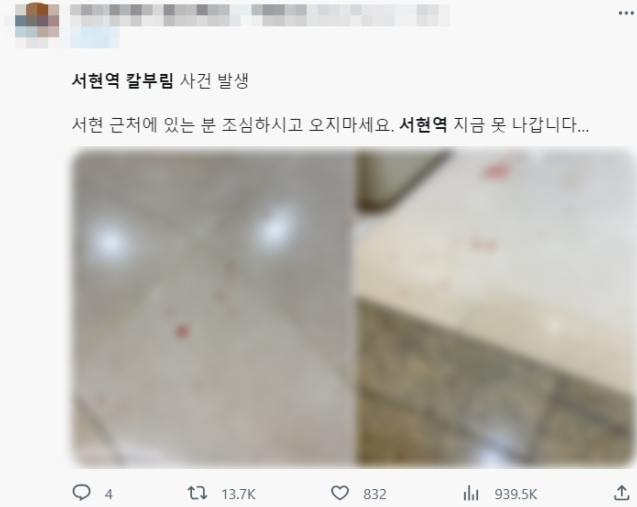The image size is (637, 507).
Task: Open the left blurred floor photo
Action: point(213,308)
